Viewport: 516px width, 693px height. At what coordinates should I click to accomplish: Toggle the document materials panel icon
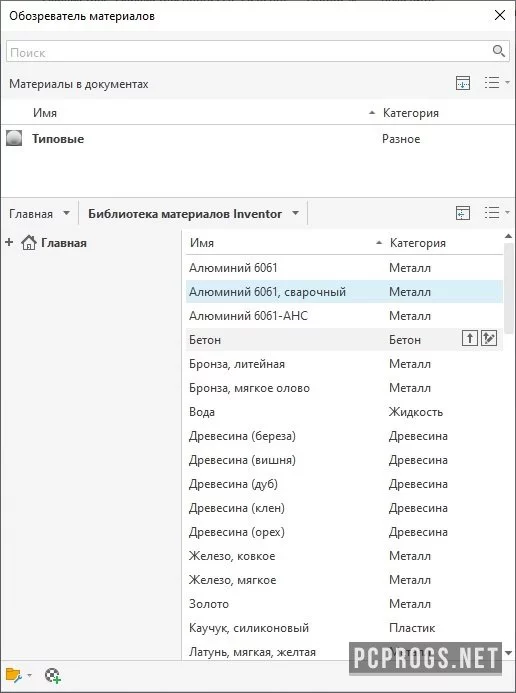point(463,83)
